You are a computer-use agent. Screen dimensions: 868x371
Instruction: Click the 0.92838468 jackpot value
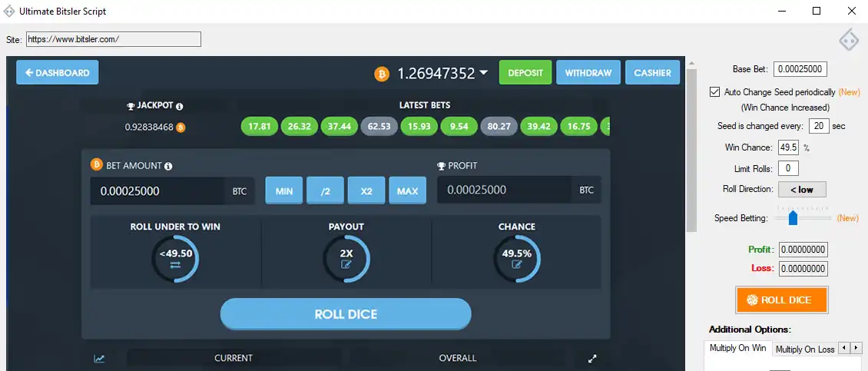149,128
